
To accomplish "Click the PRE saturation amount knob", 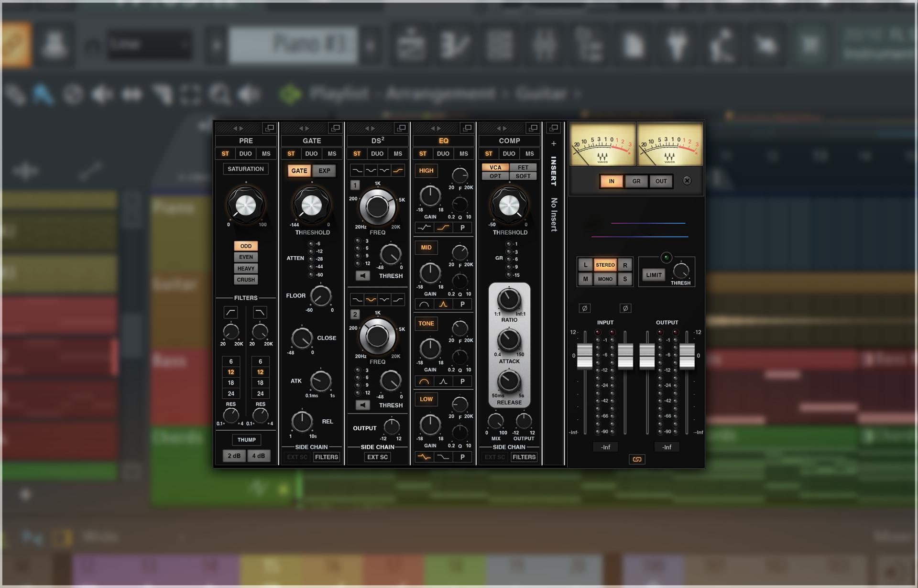I will (246, 205).
